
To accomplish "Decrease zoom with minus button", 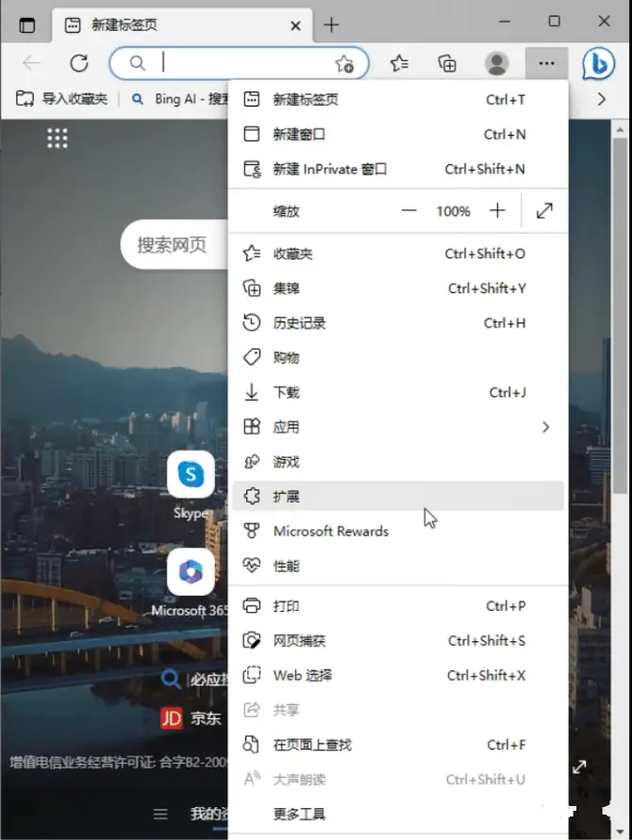I will tap(408, 210).
